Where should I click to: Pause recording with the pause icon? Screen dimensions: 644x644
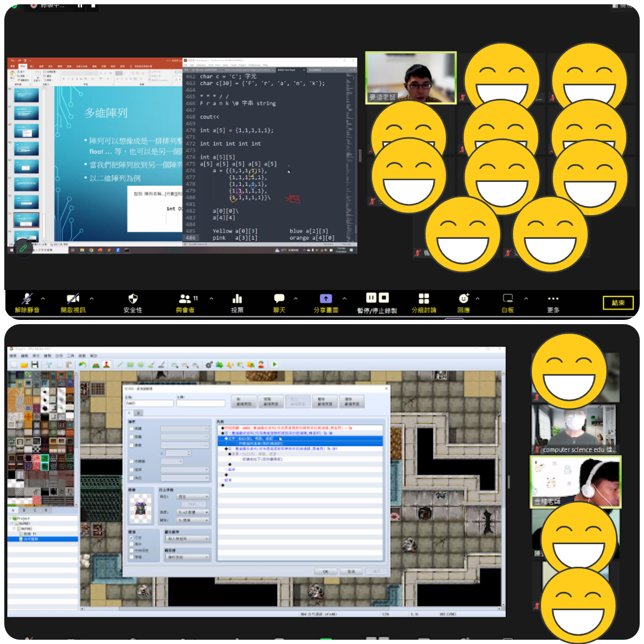[x=371, y=298]
